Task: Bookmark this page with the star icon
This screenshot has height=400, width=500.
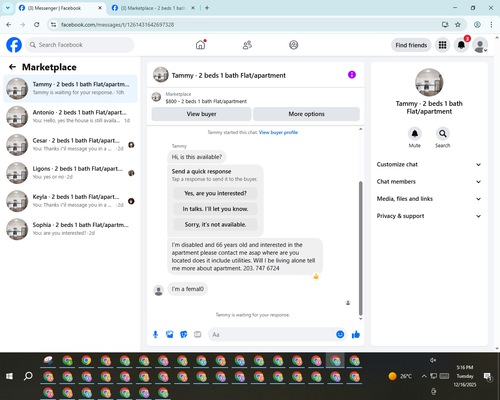Action: click(458, 24)
